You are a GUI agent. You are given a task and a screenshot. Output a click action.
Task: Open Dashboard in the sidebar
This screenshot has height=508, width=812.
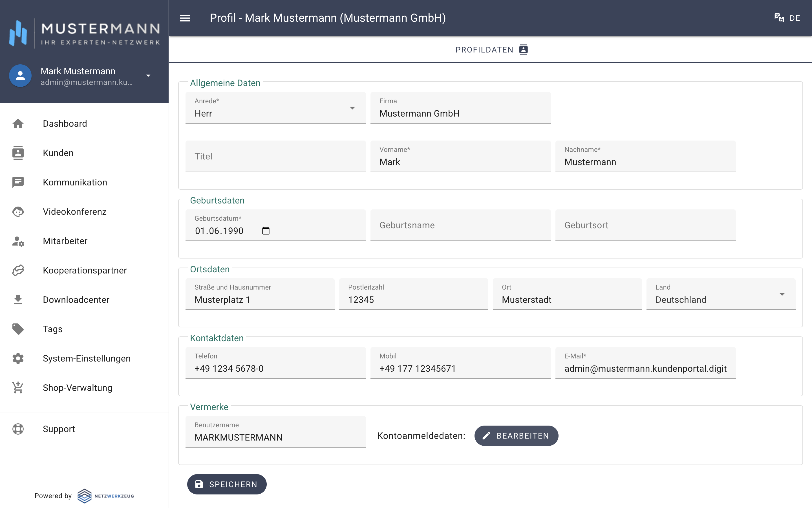pyautogui.click(x=84, y=124)
